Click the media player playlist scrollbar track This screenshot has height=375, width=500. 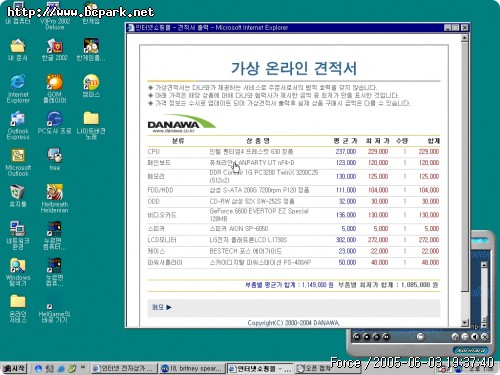coord(484,292)
